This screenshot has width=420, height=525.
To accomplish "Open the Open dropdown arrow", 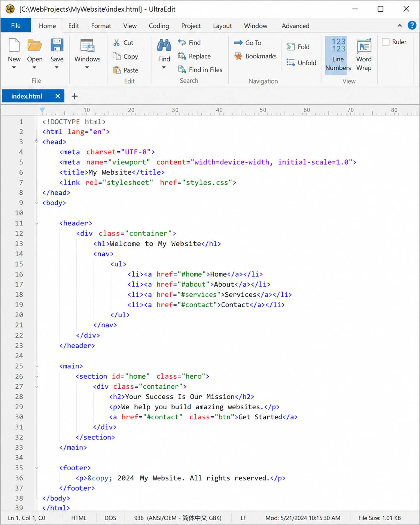I will coord(34,68).
